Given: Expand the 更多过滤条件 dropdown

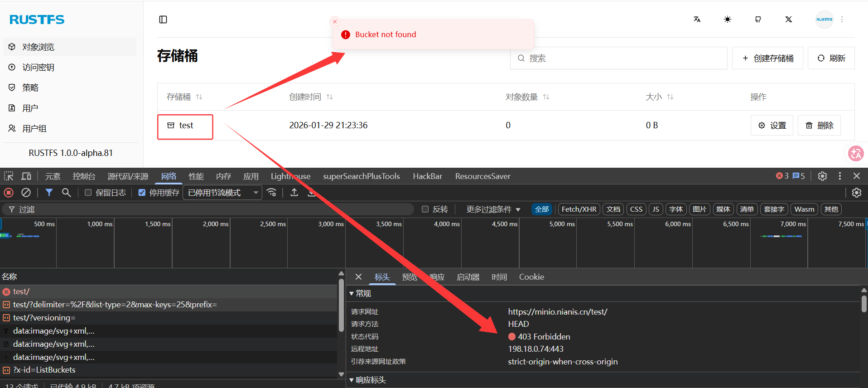Looking at the screenshot, I should click(493, 209).
